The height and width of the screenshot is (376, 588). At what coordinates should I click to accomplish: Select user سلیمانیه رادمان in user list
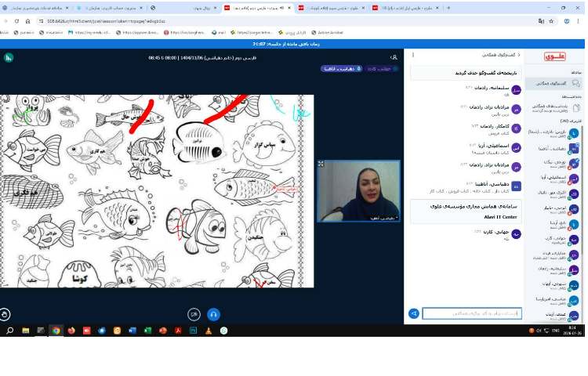pyautogui.click(x=554, y=269)
